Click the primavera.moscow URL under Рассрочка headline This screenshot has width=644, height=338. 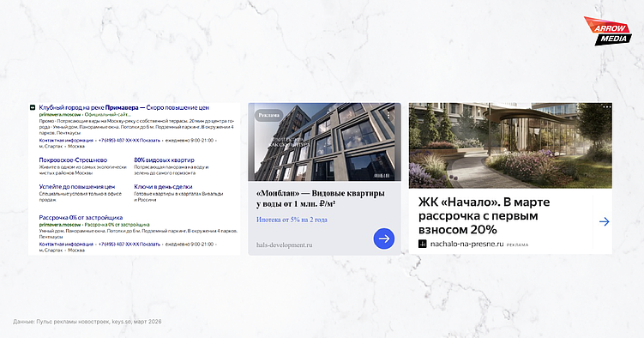[60, 225]
